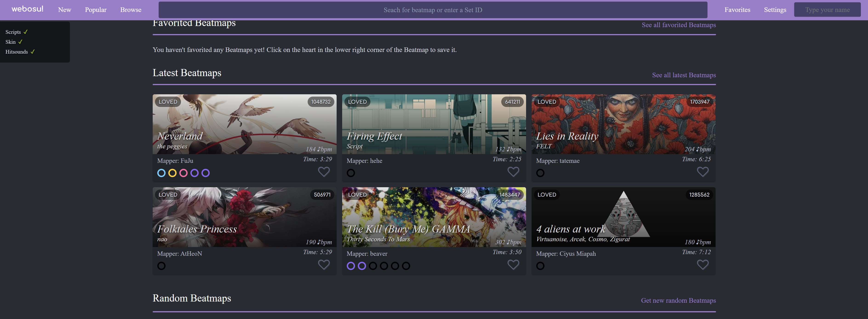This screenshot has height=319, width=868.
Task: Click the Scripts loaded status entry
Action: 17,32
